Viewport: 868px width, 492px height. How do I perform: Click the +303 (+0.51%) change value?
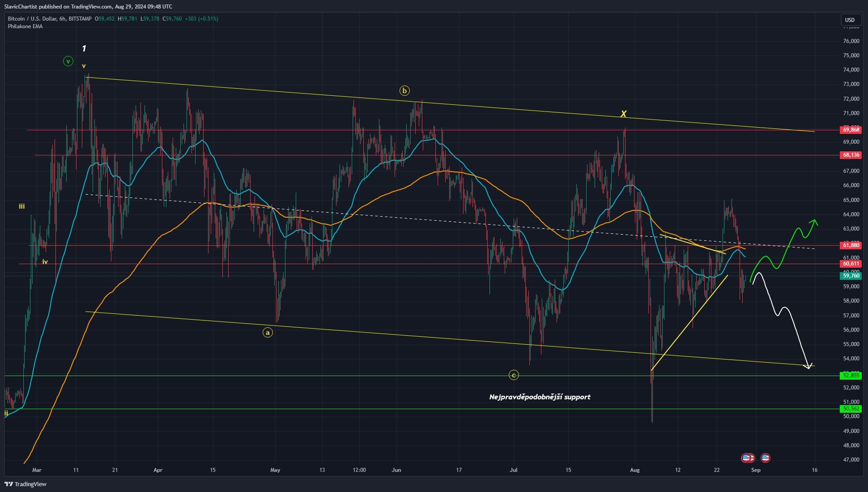click(201, 19)
